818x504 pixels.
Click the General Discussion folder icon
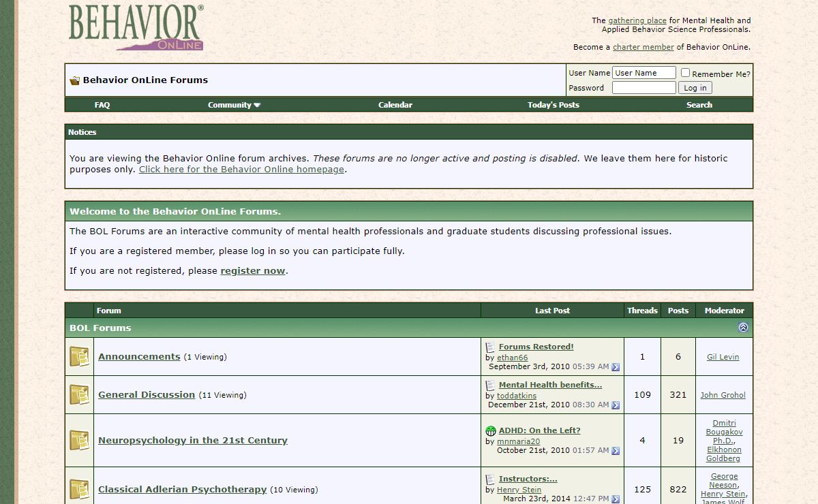click(79, 395)
